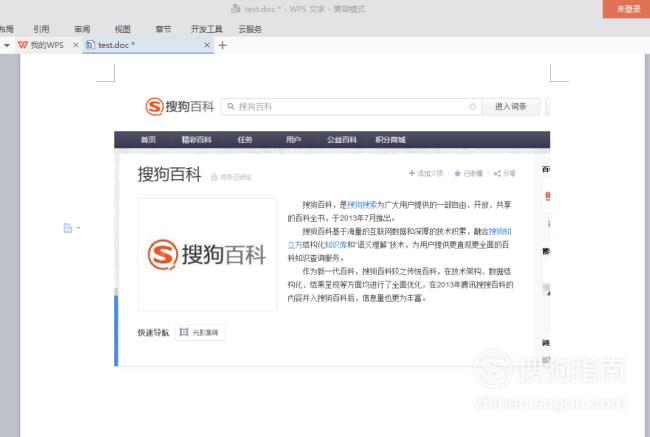Open the 开发工具 menu tab

[x=206, y=29]
